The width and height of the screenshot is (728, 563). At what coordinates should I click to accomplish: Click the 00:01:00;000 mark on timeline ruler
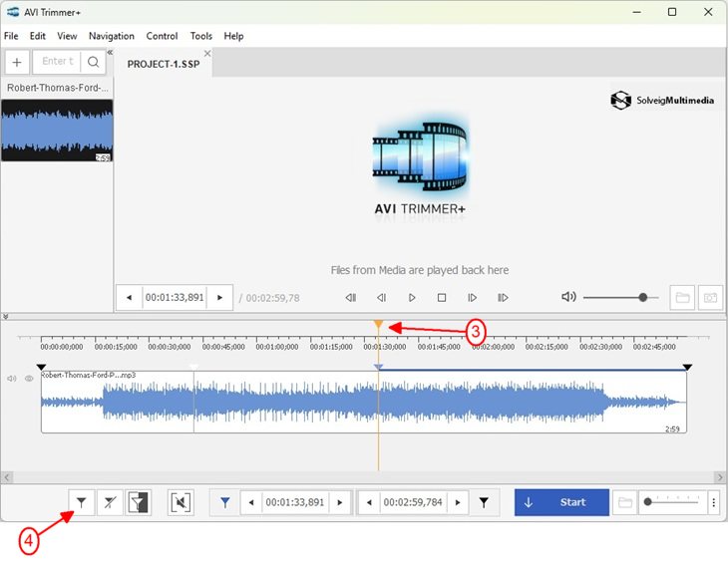tap(277, 347)
